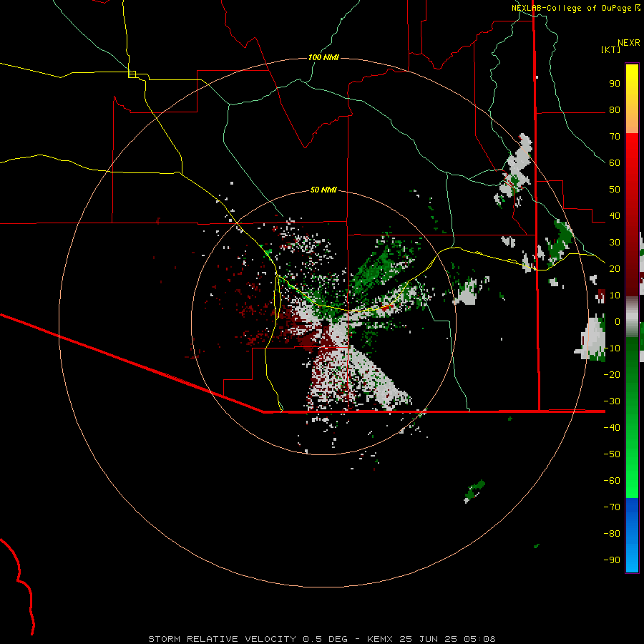Click the 40 value on the velocity scale
This screenshot has width=644, height=644.
point(615,215)
